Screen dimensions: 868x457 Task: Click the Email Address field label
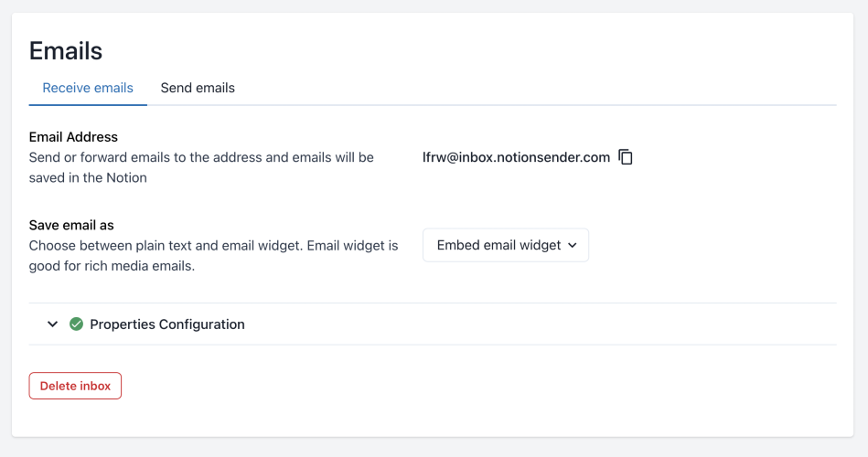pyautogui.click(x=73, y=137)
